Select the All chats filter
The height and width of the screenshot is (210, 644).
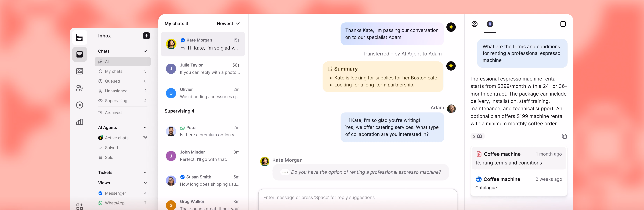(x=123, y=62)
